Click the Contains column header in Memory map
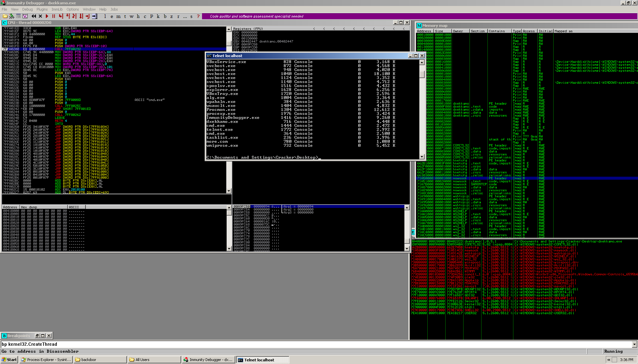 point(499,31)
